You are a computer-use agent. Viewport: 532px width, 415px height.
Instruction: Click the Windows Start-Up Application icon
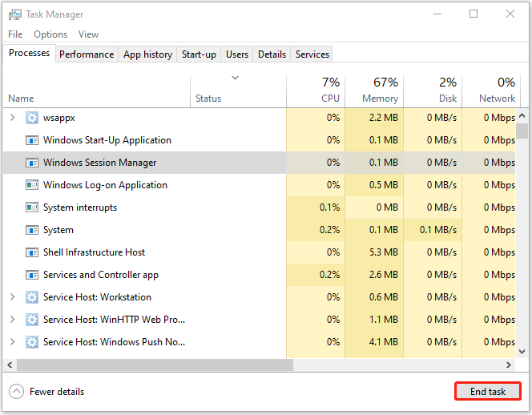click(32, 140)
